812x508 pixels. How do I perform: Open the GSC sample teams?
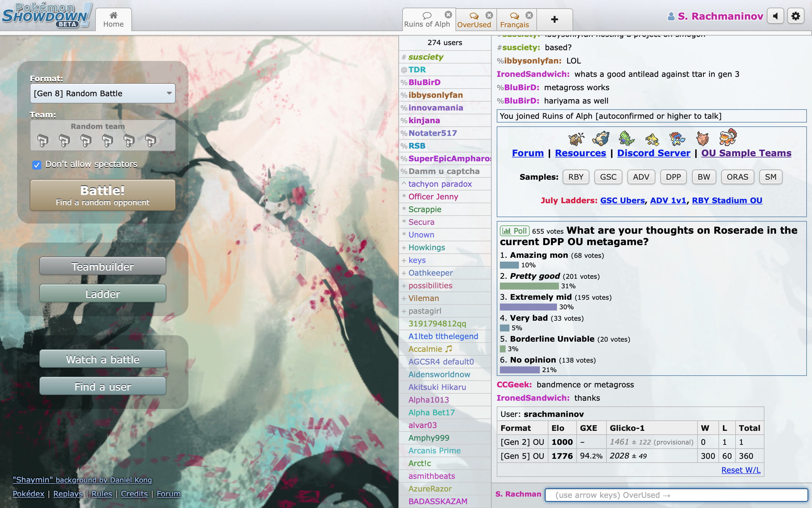coord(608,177)
